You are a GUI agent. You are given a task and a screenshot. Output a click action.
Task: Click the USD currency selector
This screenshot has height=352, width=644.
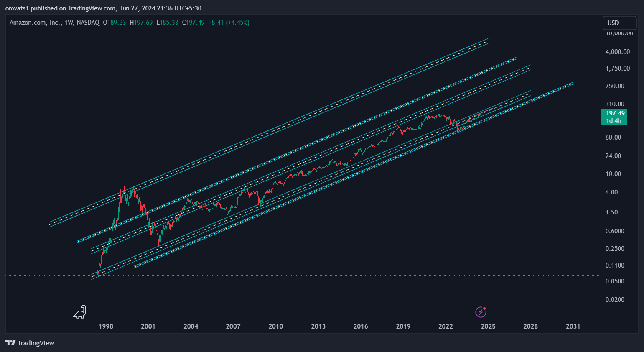coord(619,23)
